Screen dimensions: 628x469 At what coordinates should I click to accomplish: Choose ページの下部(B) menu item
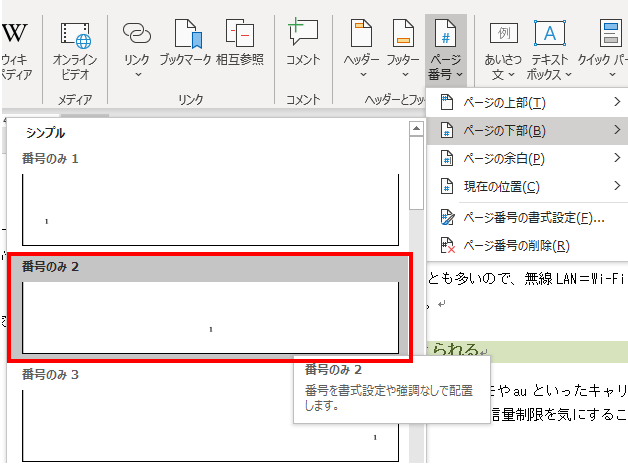click(x=527, y=131)
